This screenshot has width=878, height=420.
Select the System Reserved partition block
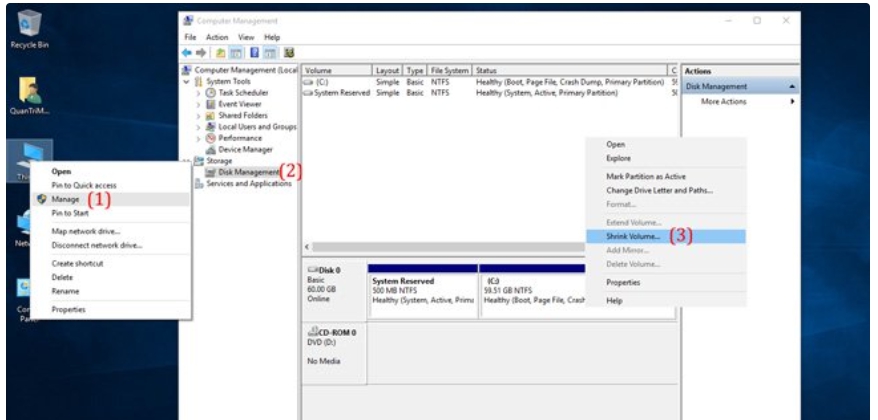point(420,290)
